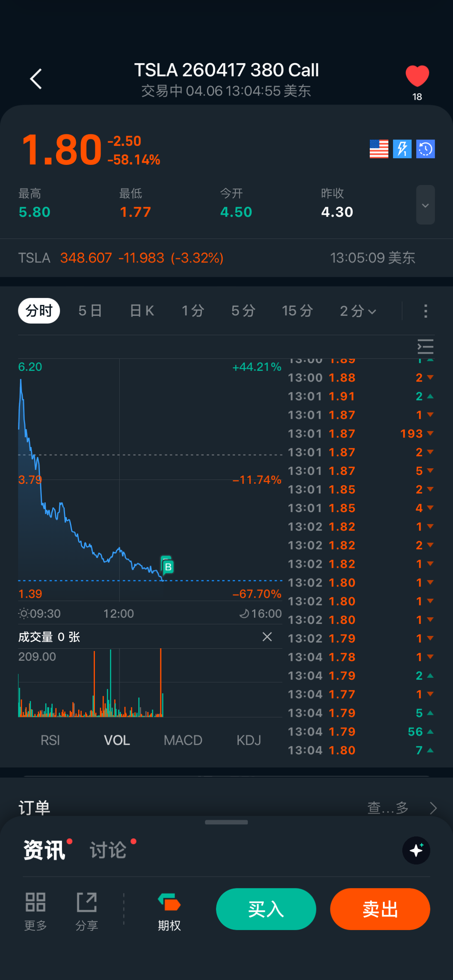The image size is (453, 980).
Task: Expand orders with the 订单 chevron
Action: pyautogui.click(x=433, y=808)
